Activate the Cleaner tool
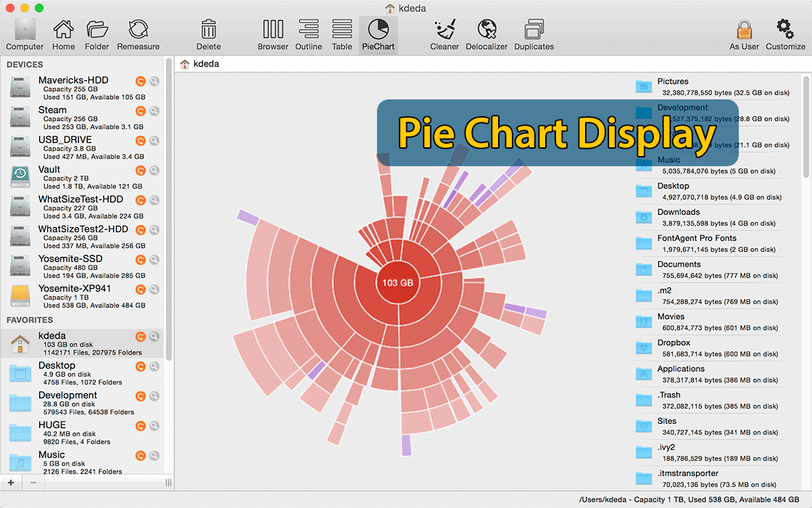Viewport: 812px width, 508px height. (444, 34)
